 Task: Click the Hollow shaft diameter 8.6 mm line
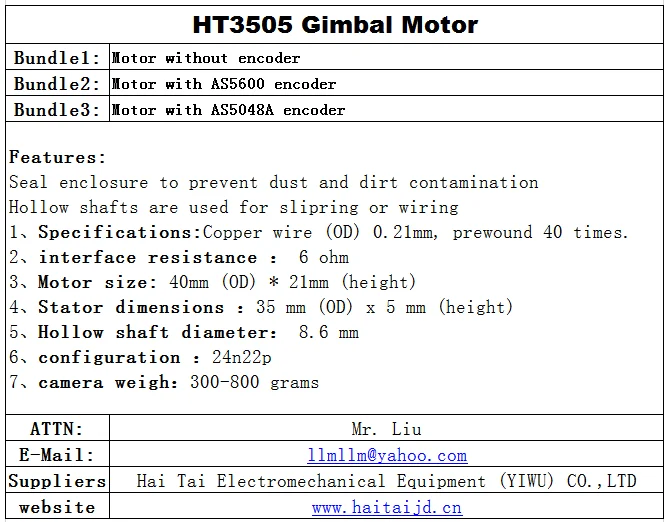tap(184, 332)
